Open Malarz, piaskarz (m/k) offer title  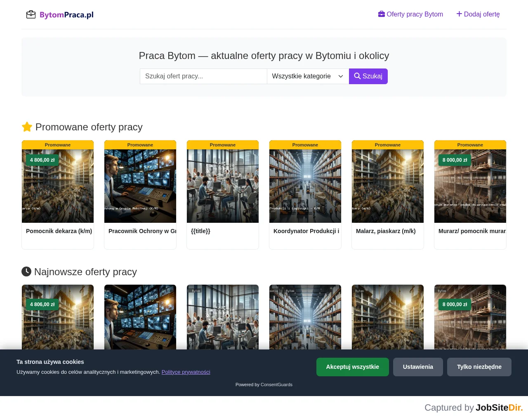pyautogui.click(x=386, y=231)
